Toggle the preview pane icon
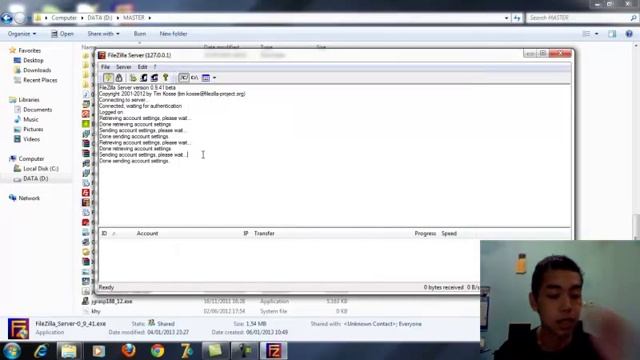The height and width of the screenshot is (360, 640). pos(612,34)
